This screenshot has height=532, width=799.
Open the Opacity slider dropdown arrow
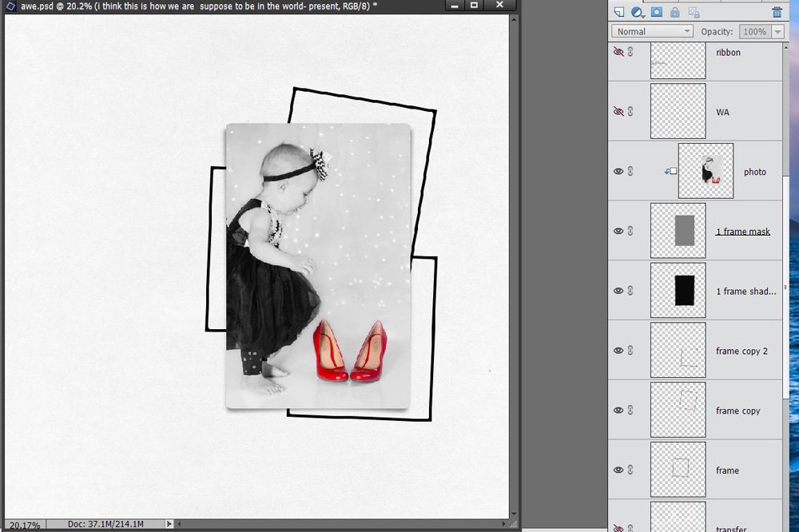tap(777, 32)
